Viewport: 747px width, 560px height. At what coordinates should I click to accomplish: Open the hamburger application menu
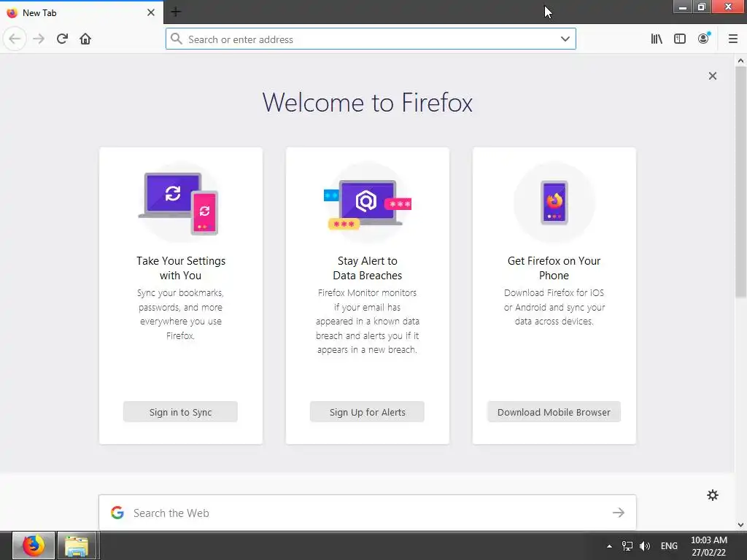(733, 39)
